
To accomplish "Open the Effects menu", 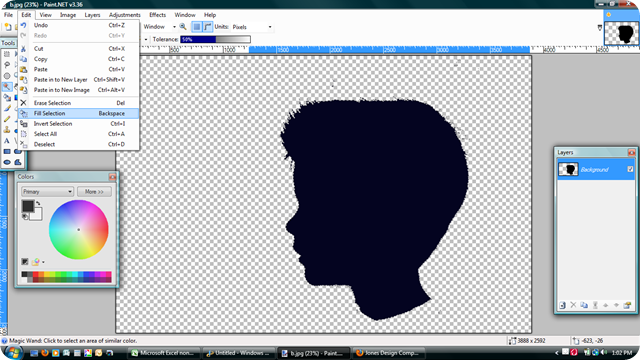I will [158, 15].
